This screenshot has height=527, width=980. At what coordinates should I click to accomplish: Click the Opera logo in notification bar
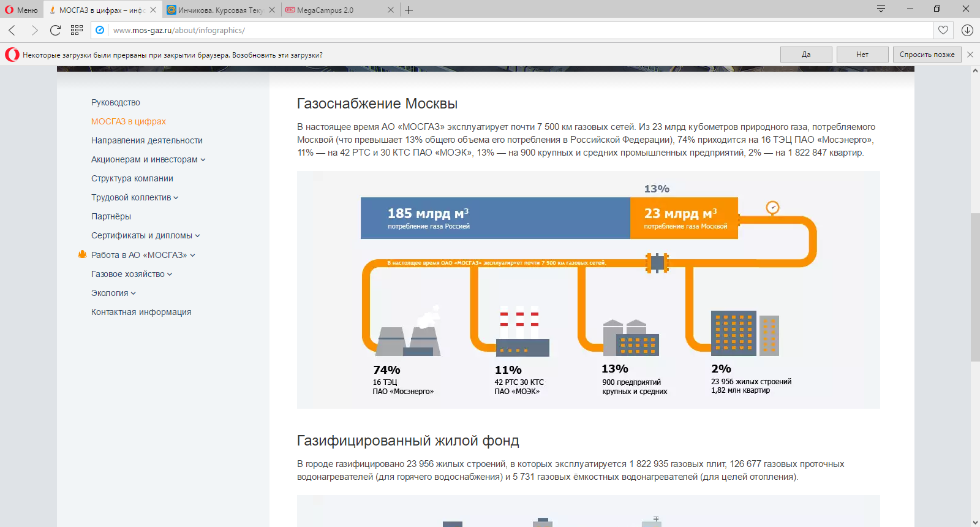[12, 55]
